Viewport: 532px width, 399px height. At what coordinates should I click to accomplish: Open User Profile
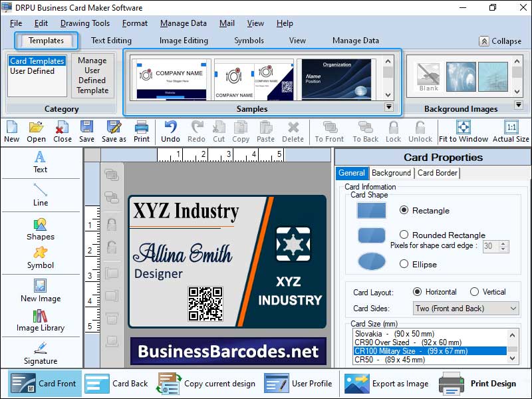point(298,384)
